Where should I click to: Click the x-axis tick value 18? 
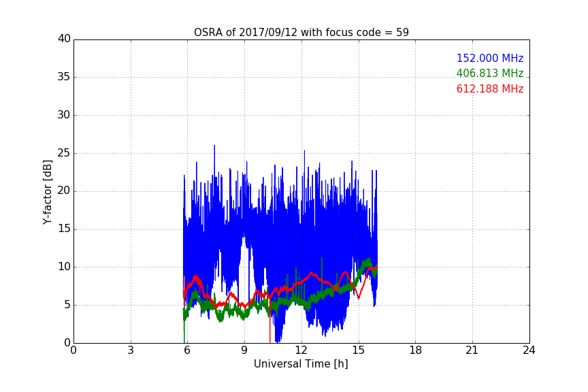tap(415, 350)
